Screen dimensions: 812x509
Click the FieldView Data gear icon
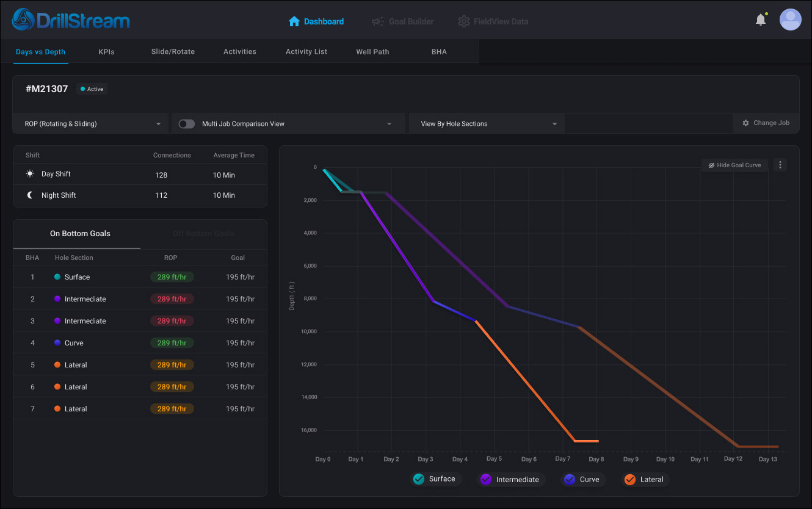click(x=464, y=21)
